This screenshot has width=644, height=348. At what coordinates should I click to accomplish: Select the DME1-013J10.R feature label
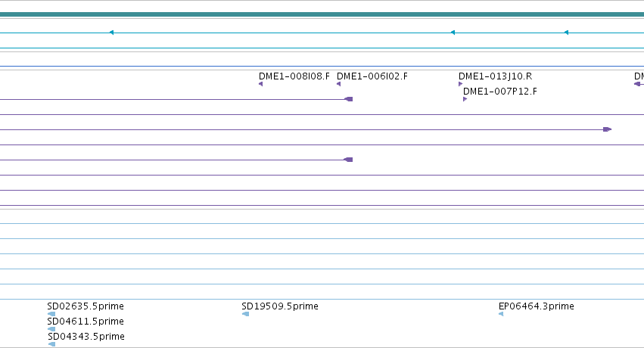496,76
